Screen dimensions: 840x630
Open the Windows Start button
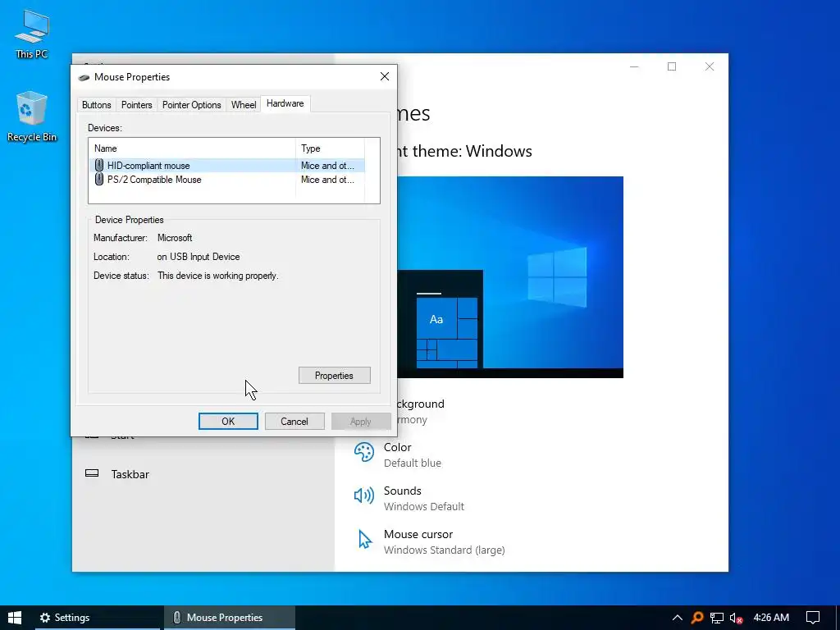(x=15, y=618)
